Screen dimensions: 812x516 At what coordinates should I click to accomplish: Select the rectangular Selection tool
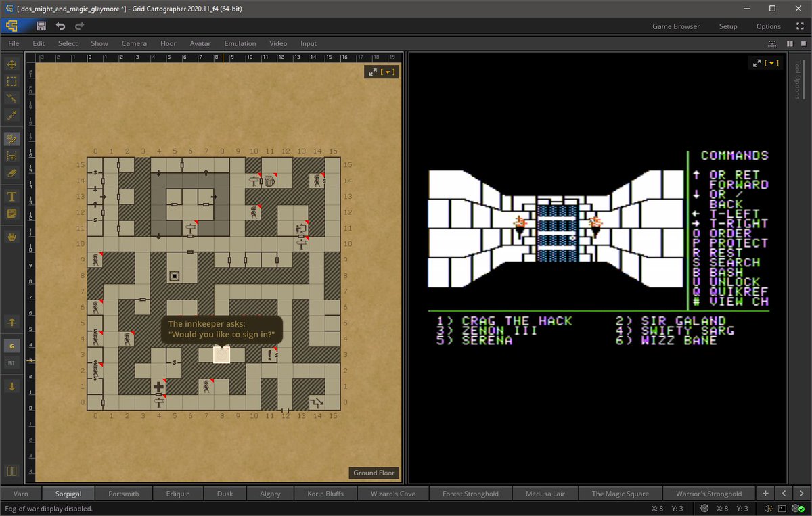(12, 81)
